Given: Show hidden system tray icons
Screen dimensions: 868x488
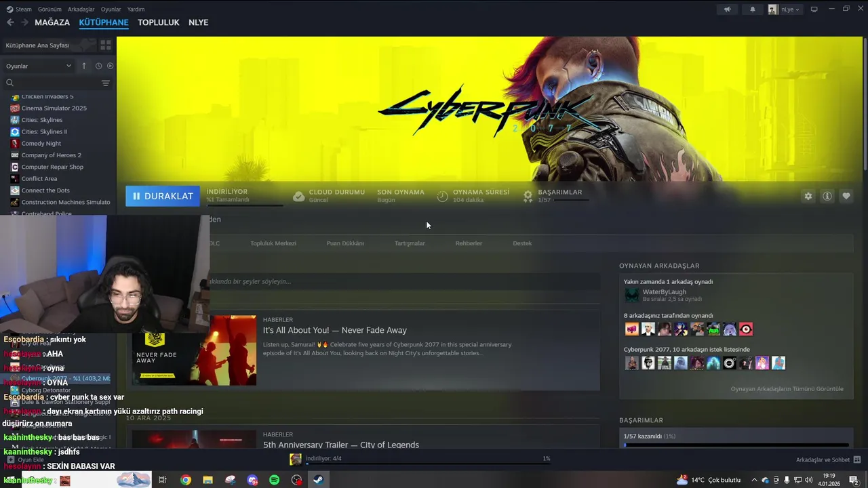Looking at the screenshot, I should point(754,480).
